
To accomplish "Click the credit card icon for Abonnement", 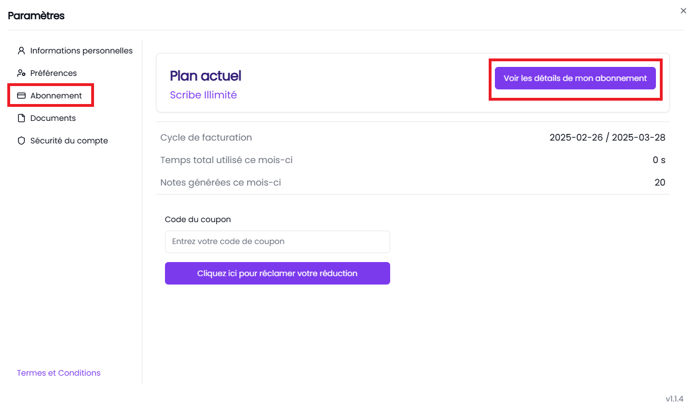I will tap(21, 96).
